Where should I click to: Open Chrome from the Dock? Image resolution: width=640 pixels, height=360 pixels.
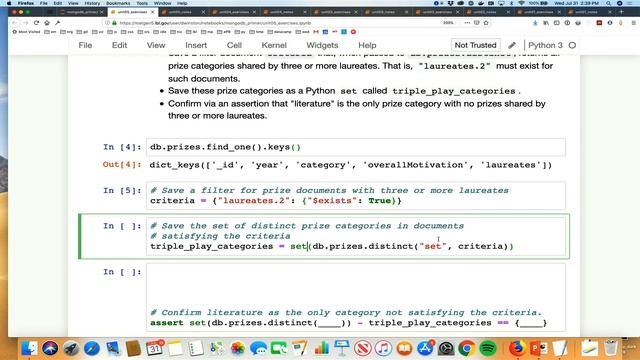467,349
